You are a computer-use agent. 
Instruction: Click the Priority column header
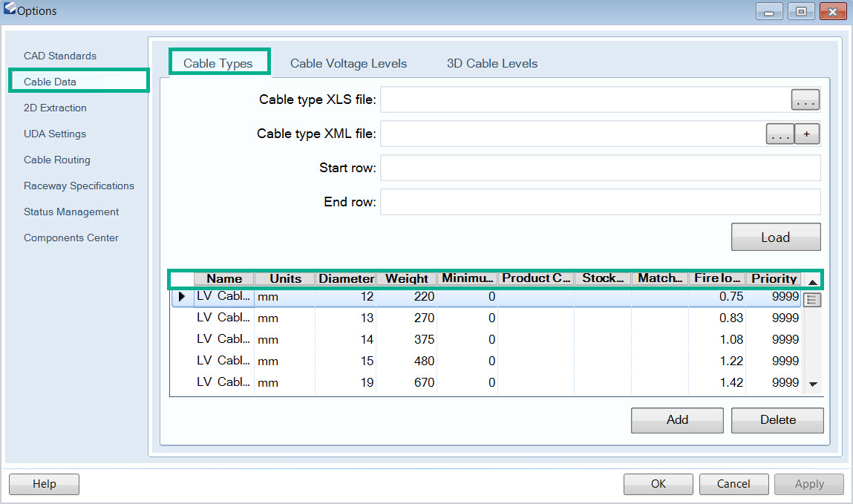pyautogui.click(x=774, y=278)
